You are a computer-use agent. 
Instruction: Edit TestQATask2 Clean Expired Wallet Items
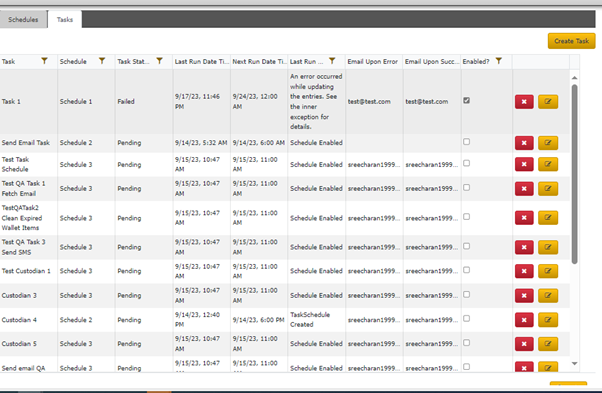point(548,218)
